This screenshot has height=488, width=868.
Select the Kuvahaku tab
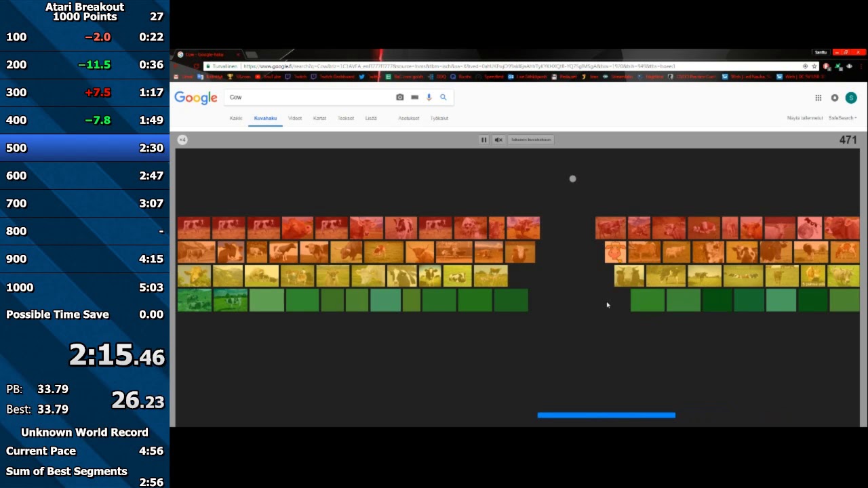[265, 118]
